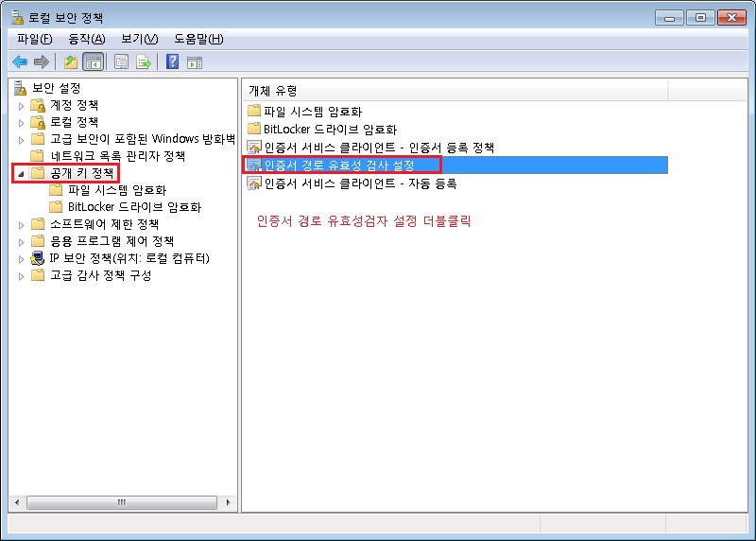The image size is (756, 541).
Task: Select 응용 프로그램 제어 정책 tree label
Action: (112, 241)
